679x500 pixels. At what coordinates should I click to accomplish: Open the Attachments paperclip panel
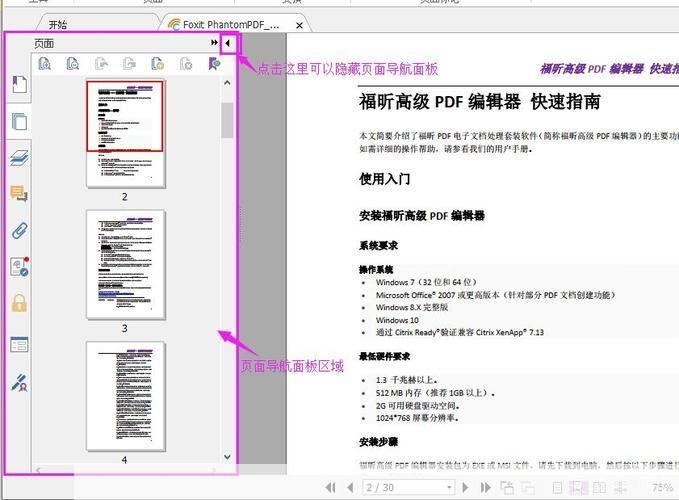point(19,231)
